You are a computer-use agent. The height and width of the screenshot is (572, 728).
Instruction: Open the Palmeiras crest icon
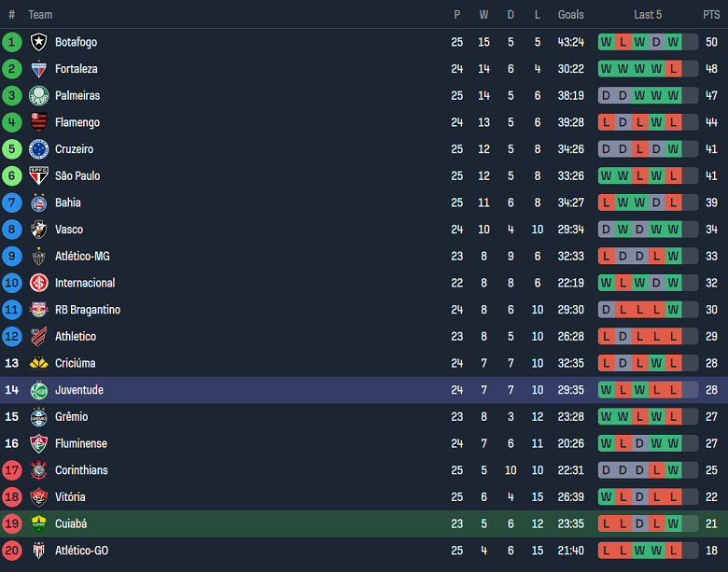point(38,95)
